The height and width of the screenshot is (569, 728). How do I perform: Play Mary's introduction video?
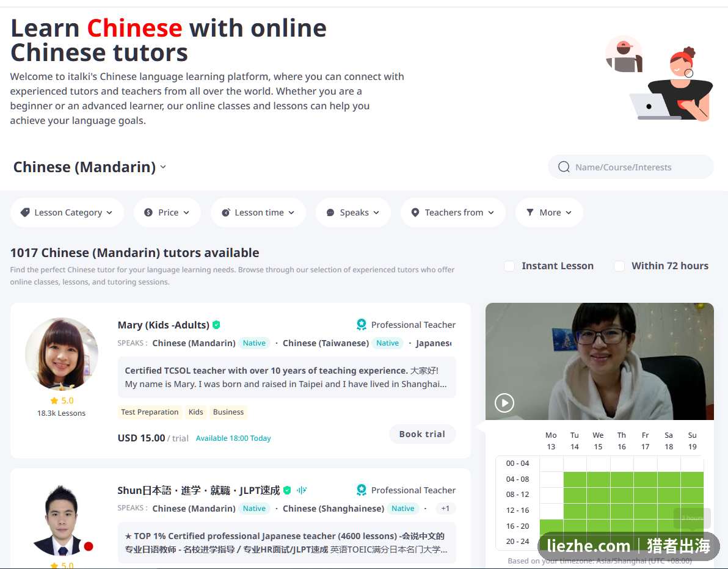coord(504,403)
